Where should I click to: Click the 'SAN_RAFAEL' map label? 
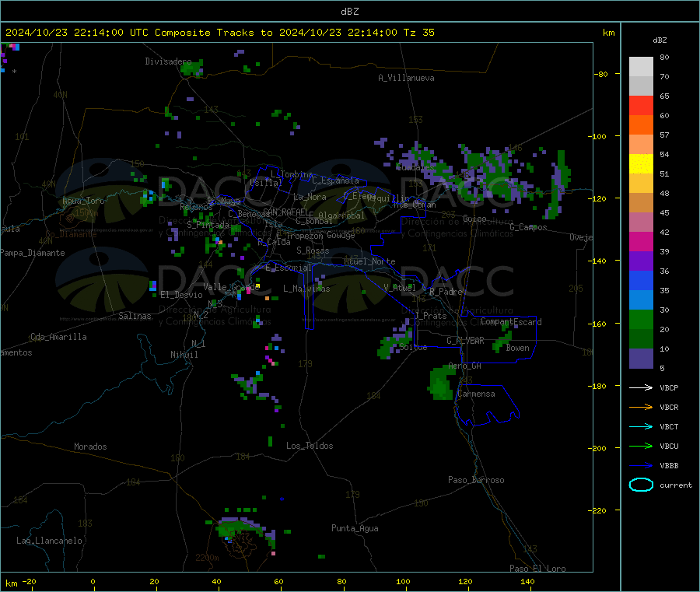285,212
